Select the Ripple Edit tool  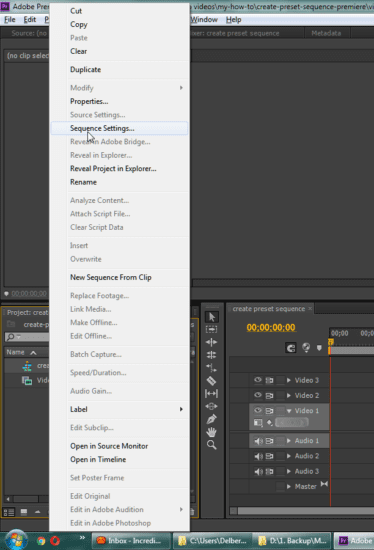coord(211,342)
